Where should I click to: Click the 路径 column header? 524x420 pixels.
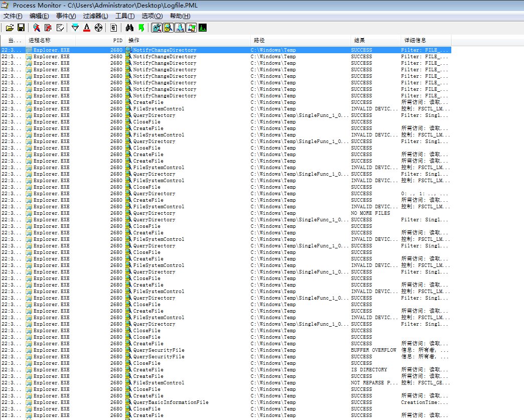coord(300,41)
